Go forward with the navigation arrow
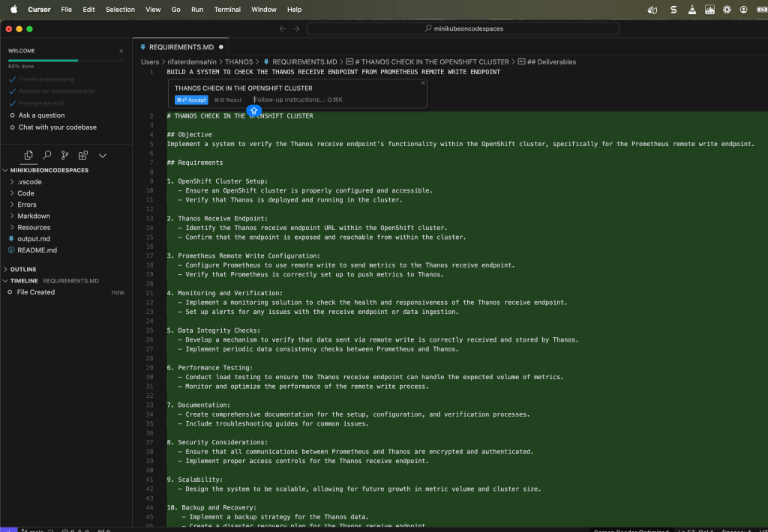This screenshot has width=768, height=532. [296, 29]
